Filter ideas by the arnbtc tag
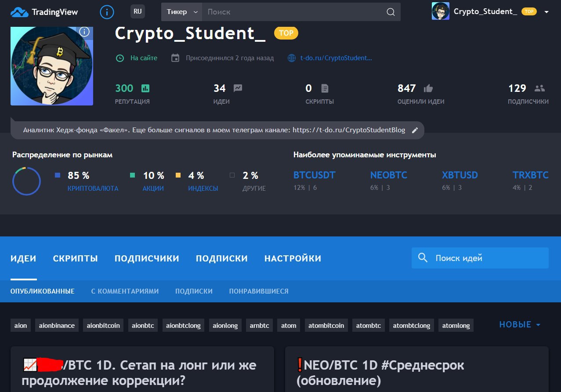The width and height of the screenshot is (561, 392). [260, 326]
